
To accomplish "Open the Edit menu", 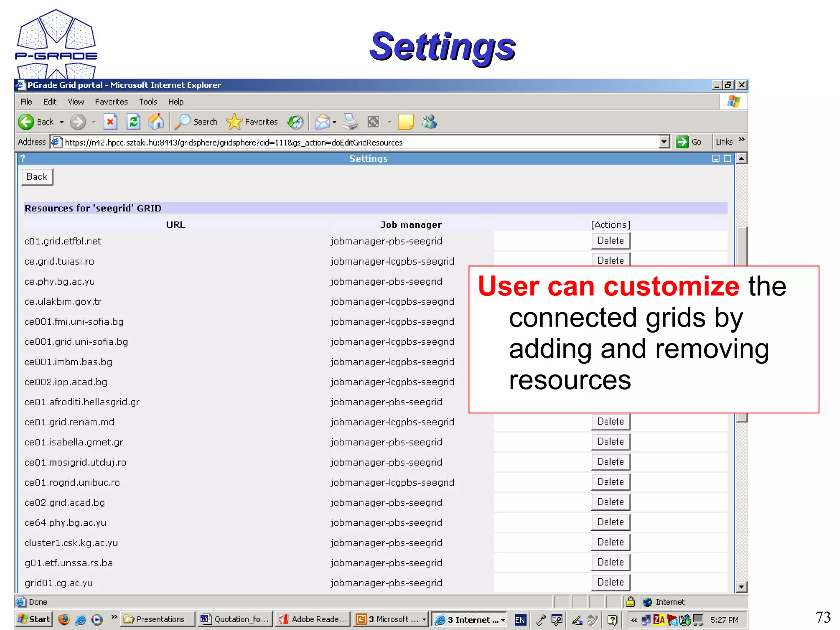I will click(50, 102).
